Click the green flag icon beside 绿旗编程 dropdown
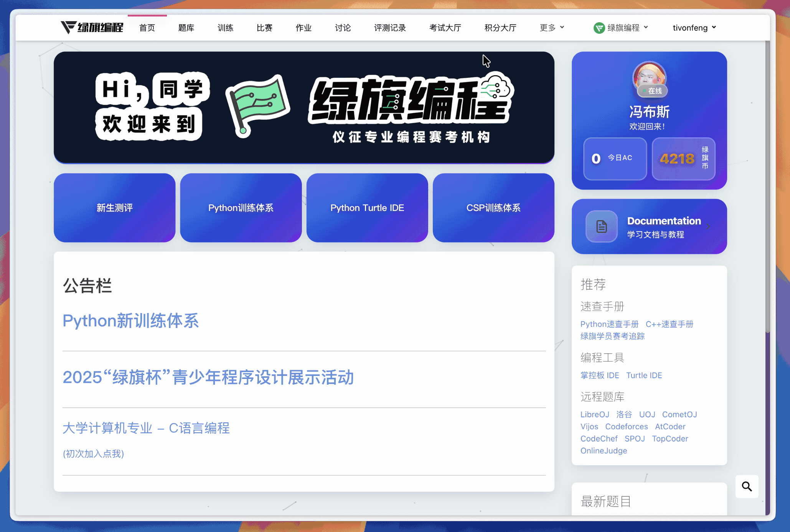790x532 pixels. tap(599, 28)
